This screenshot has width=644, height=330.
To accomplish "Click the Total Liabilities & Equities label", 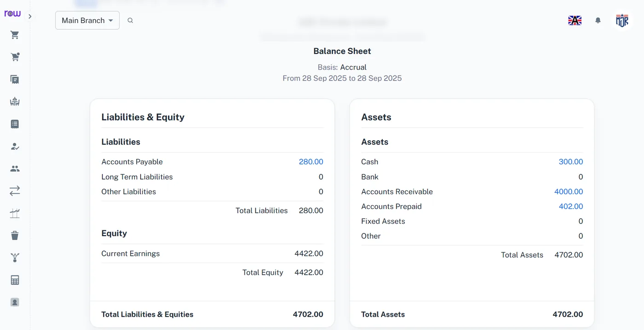I will click(147, 314).
